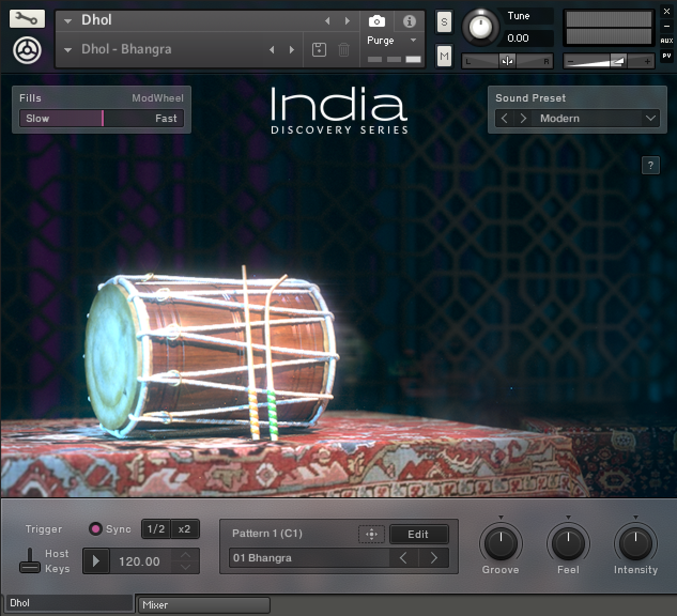This screenshot has height=616, width=677.
Task: Mute the Dhol instrument
Action: [444, 56]
